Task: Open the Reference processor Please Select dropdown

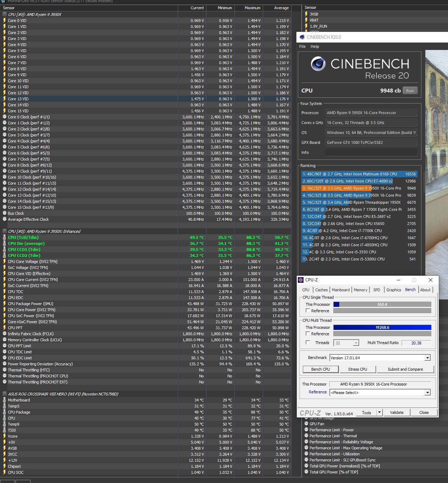Action: [427, 393]
